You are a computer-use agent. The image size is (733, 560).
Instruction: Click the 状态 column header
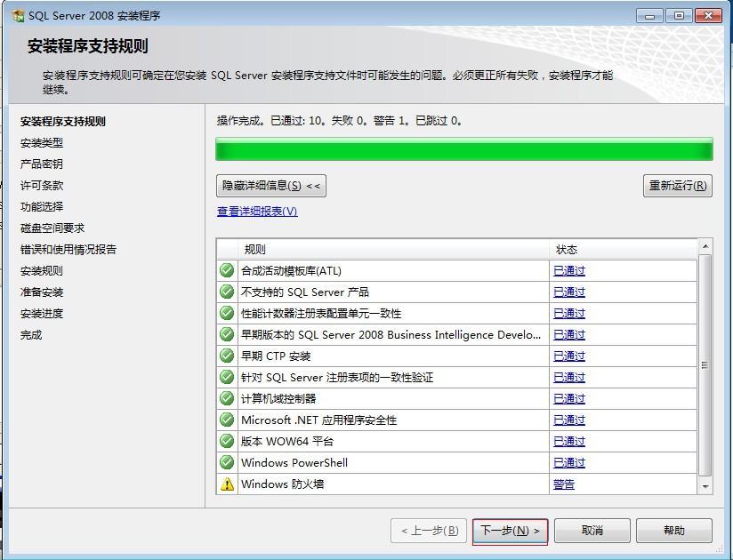pos(624,250)
